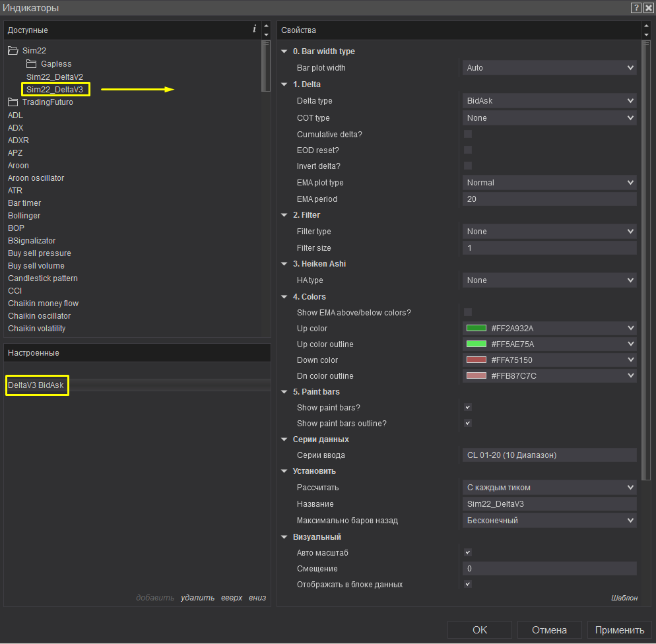Image resolution: width=656 pixels, height=644 pixels.
Task: Uncheck Show paint bars option
Action: 468,408
